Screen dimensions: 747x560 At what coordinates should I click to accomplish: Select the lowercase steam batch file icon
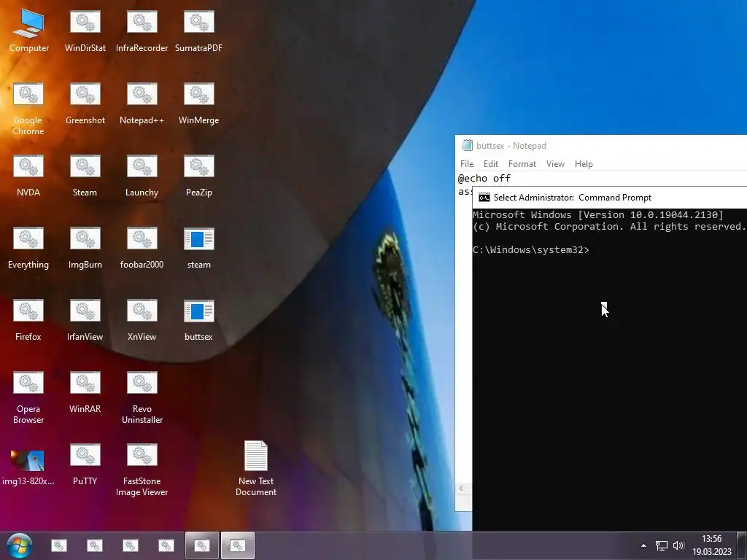(x=198, y=248)
